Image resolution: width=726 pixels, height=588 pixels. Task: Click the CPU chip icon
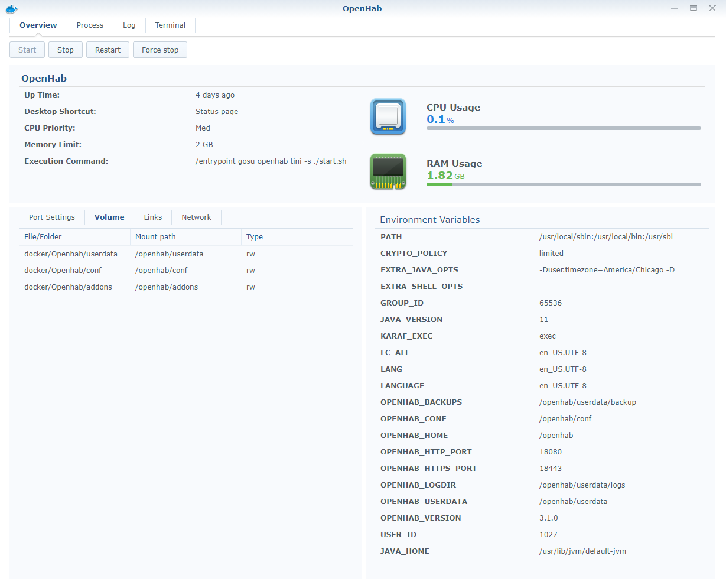(388, 116)
